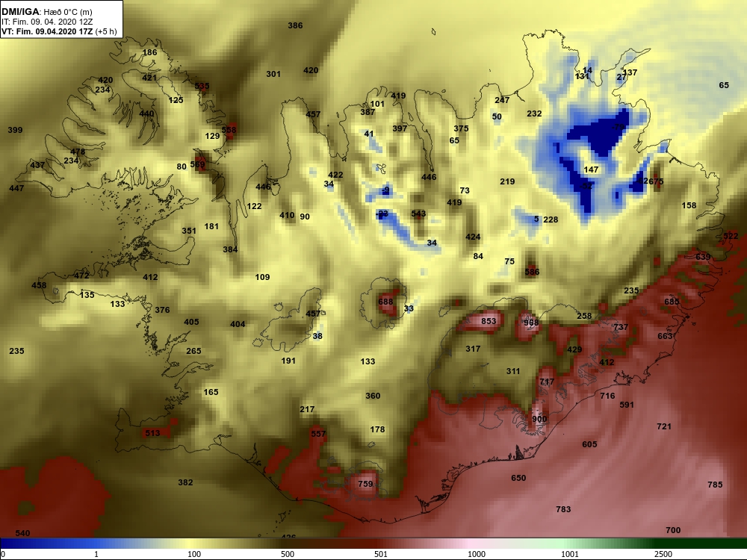Click the legend label '100'
The height and width of the screenshot is (560, 747).
(x=194, y=554)
